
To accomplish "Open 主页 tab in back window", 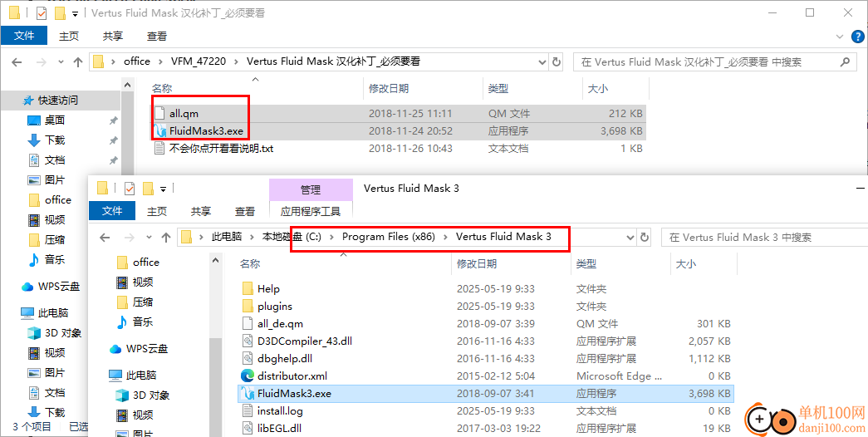I will pyautogui.click(x=69, y=36).
